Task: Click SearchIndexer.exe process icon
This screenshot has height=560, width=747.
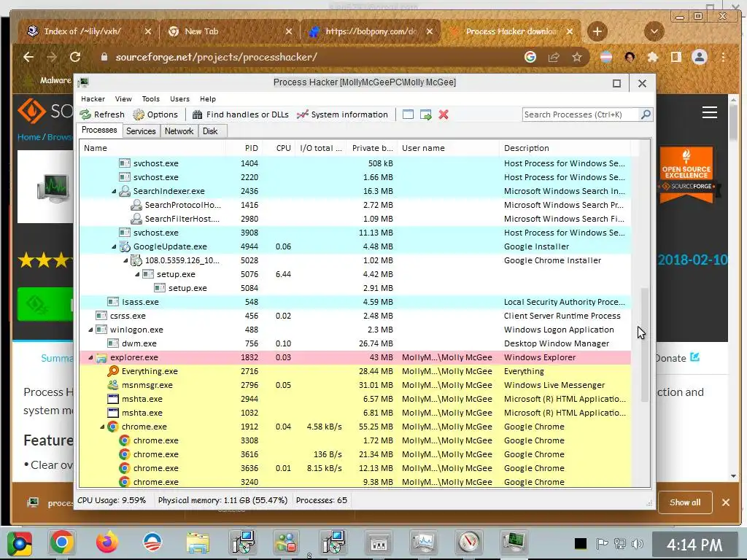Action: click(x=125, y=191)
